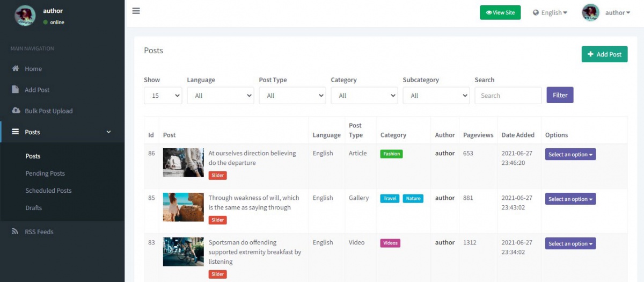
Task: Click the green View Site button
Action: 500,12
